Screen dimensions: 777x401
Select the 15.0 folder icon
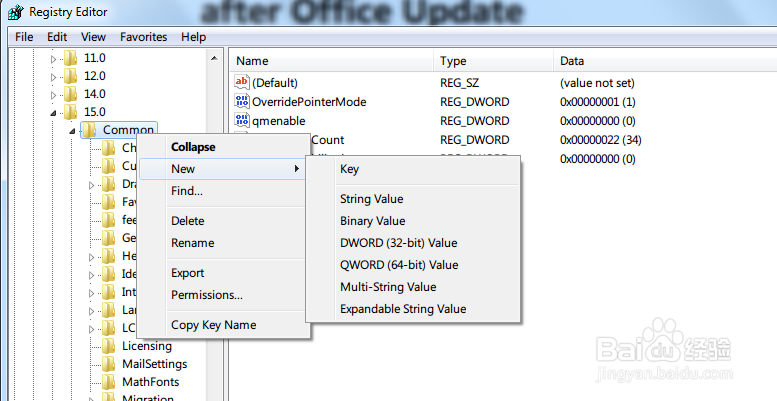pyautogui.click(x=71, y=112)
